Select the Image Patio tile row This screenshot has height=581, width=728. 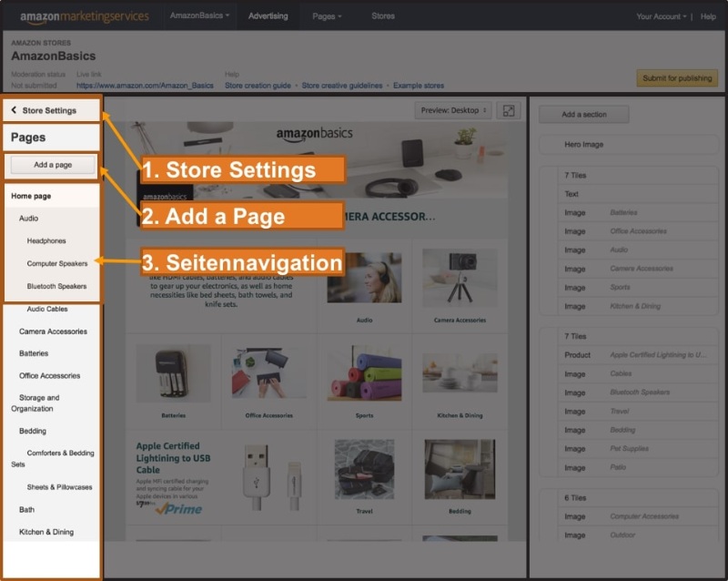tap(638, 467)
